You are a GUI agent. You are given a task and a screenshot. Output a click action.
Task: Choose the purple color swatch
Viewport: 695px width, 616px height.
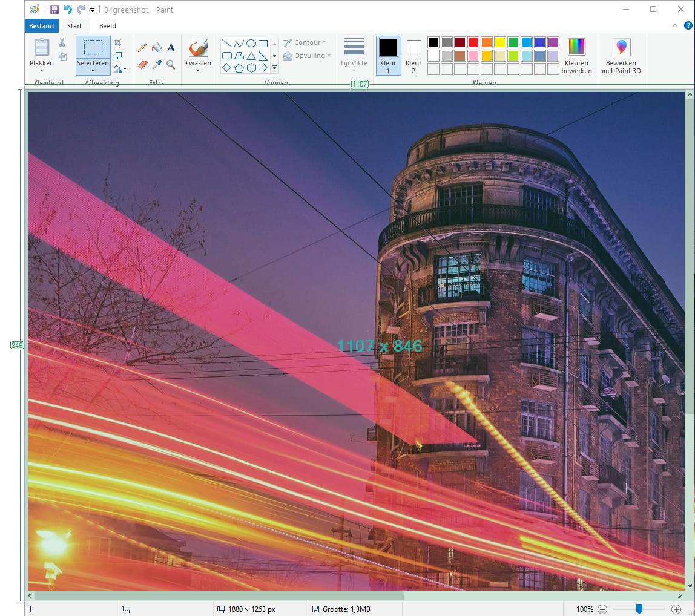click(553, 42)
